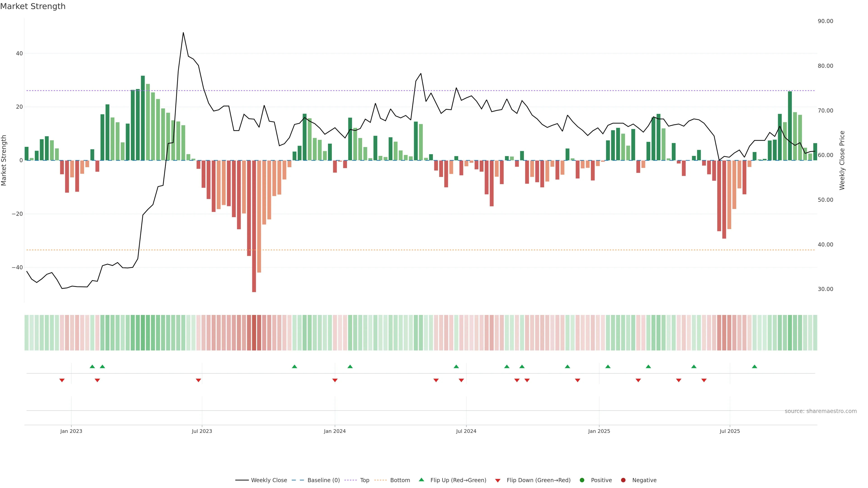The width and height of the screenshot is (868, 488).
Task: Click the green Positive legend circle
Action: pyautogui.click(x=582, y=480)
